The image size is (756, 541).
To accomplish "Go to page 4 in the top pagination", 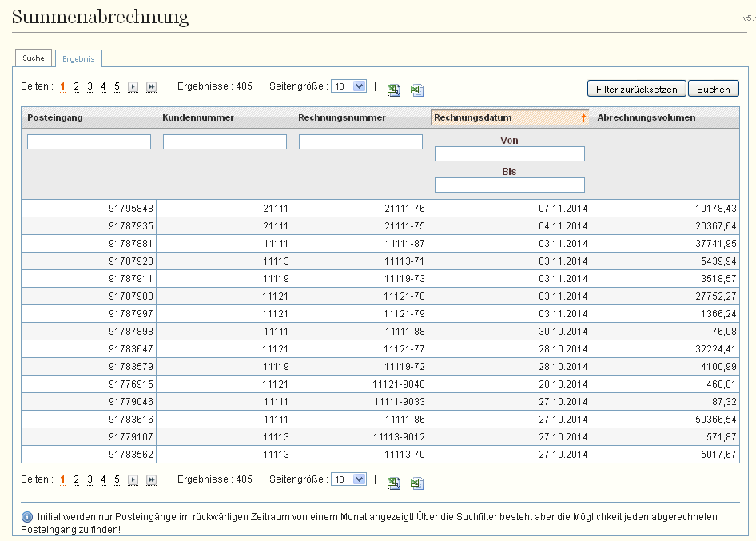I will (x=103, y=86).
